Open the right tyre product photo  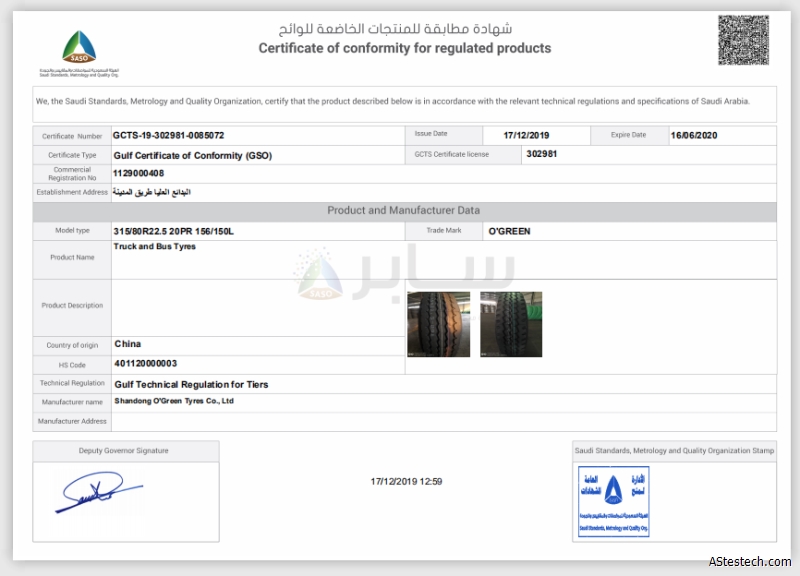511,324
